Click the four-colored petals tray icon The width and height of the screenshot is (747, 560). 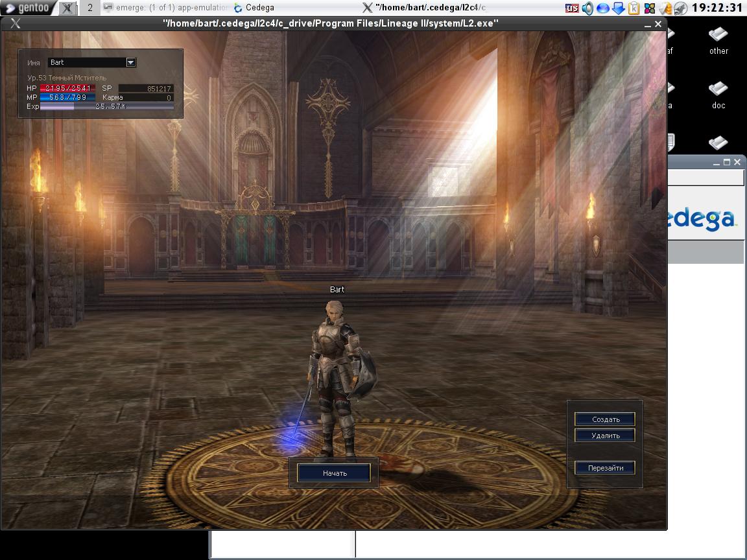click(649, 8)
